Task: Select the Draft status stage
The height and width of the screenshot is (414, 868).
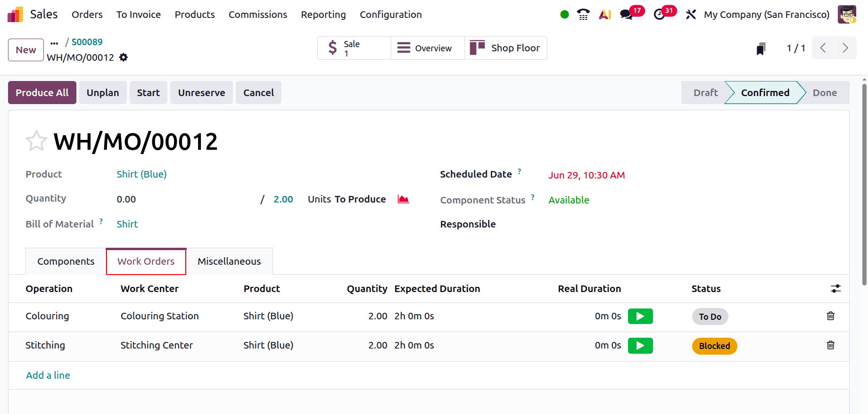Action: [x=705, y=93]
